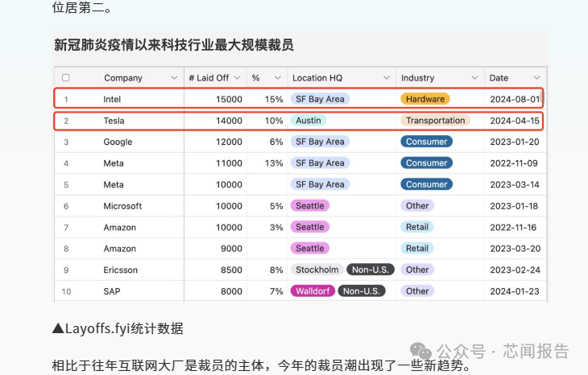This screenshot has width=588, height=375.
Task: Click the Austin location tag
Action: 308,120
